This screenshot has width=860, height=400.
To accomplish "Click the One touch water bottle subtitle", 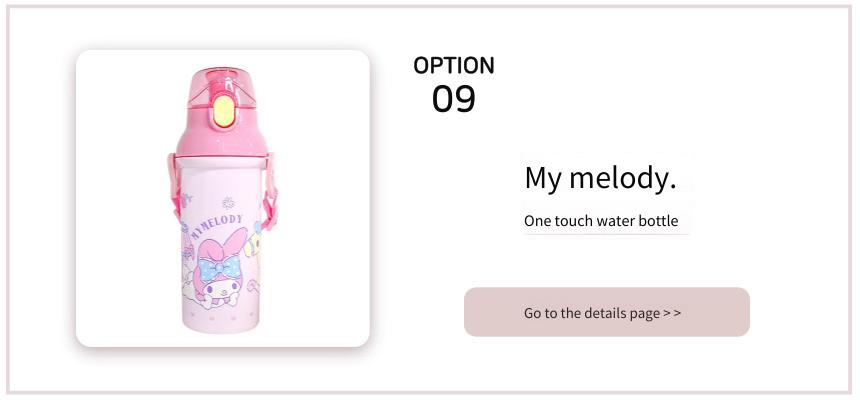I will pos(601,221).
